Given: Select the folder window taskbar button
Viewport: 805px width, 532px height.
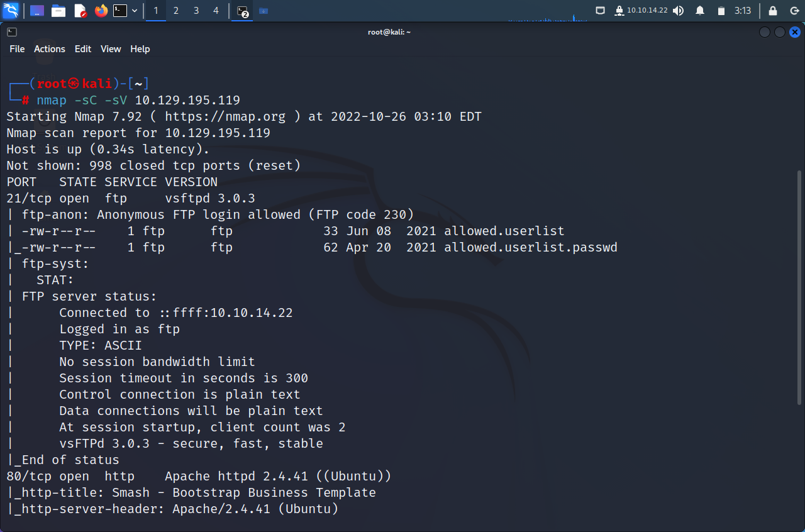Looking at the screenshot, I should (264, 11).
